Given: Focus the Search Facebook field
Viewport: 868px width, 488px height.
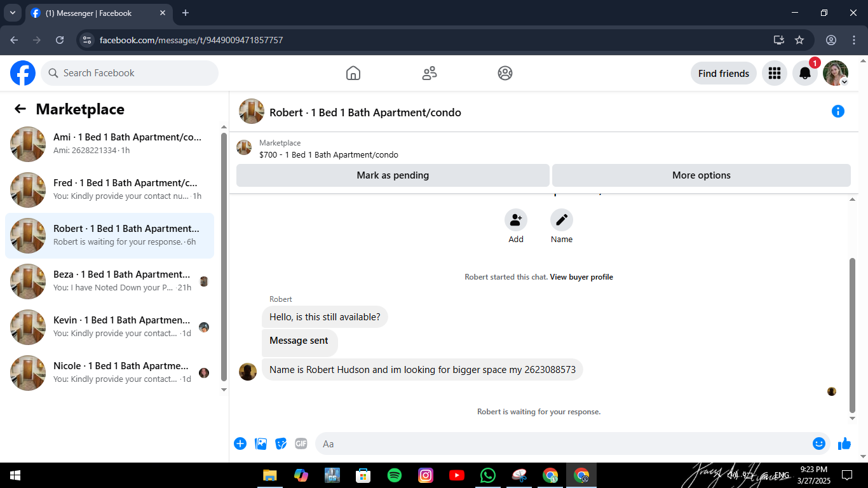Looking at the screenshot, I should point(130,73).
